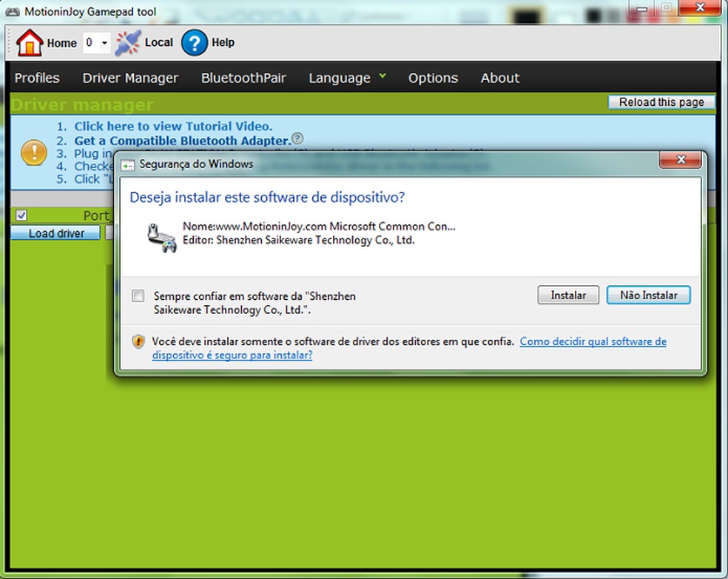The image size is (728, 579).
Task: Click the yellow warning exclamation icon
Action: click(34, 153)
